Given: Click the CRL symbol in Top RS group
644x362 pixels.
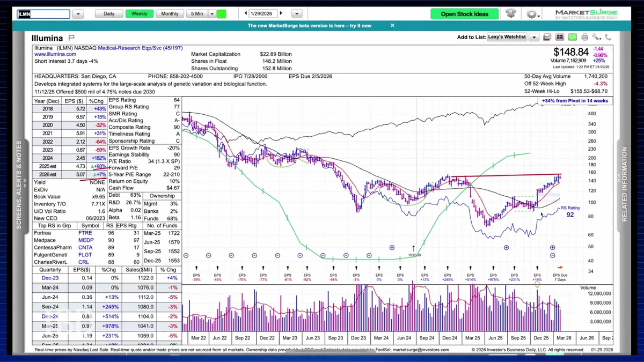Looking at the screenshot, I should coord(83,262).
